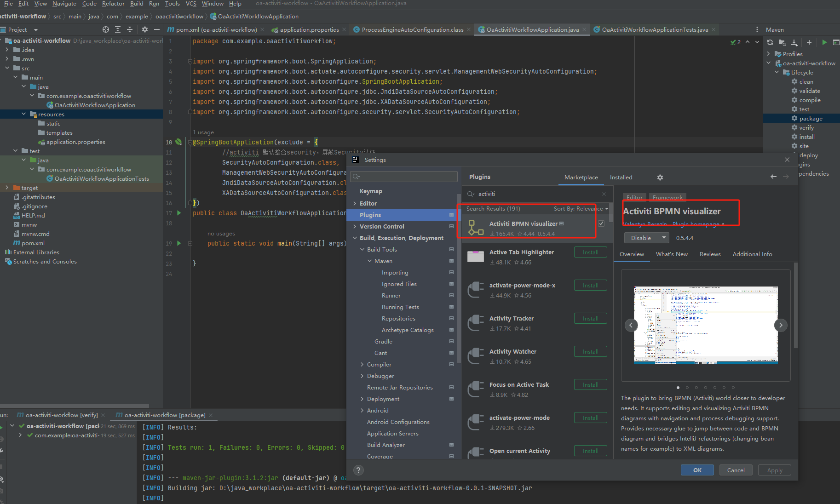840x504 pixels.
Task: Click Spring bean gutter icon on line 10
Action: pos(179,142)
